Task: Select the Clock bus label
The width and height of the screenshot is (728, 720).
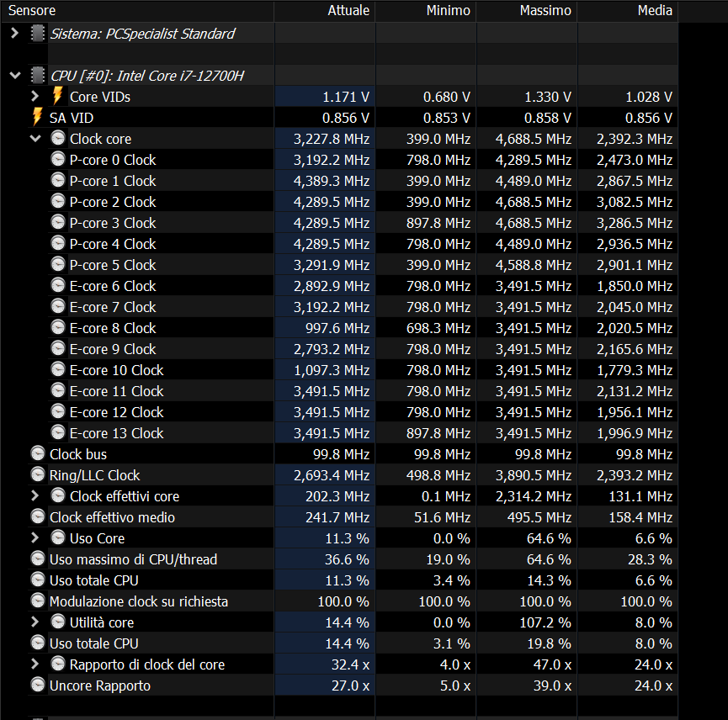Action: [78, 454]
